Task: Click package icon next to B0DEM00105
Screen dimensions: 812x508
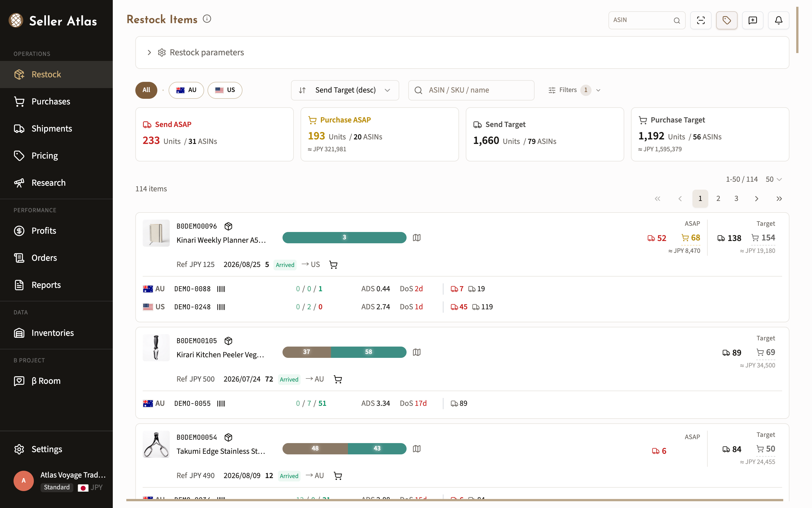Action: (x=228, y=341)
